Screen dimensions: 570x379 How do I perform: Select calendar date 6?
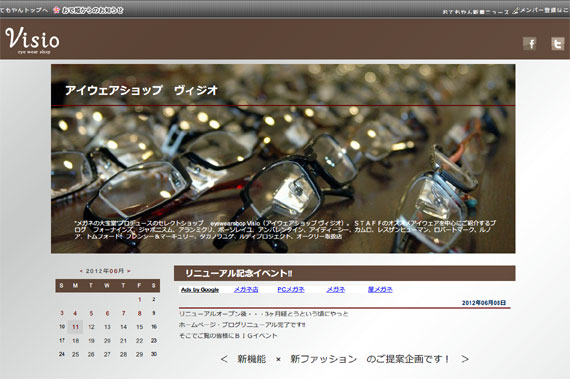[x=107, y=313]
